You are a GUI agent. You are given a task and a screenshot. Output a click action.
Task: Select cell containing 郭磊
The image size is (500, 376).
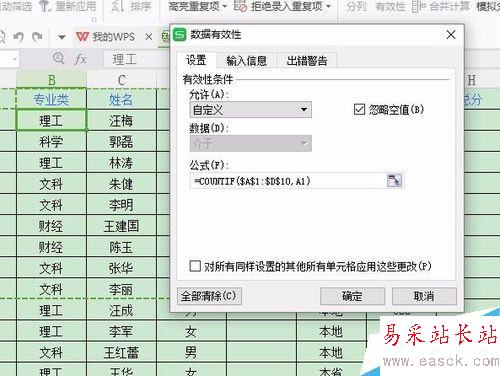tap(121, 142)
